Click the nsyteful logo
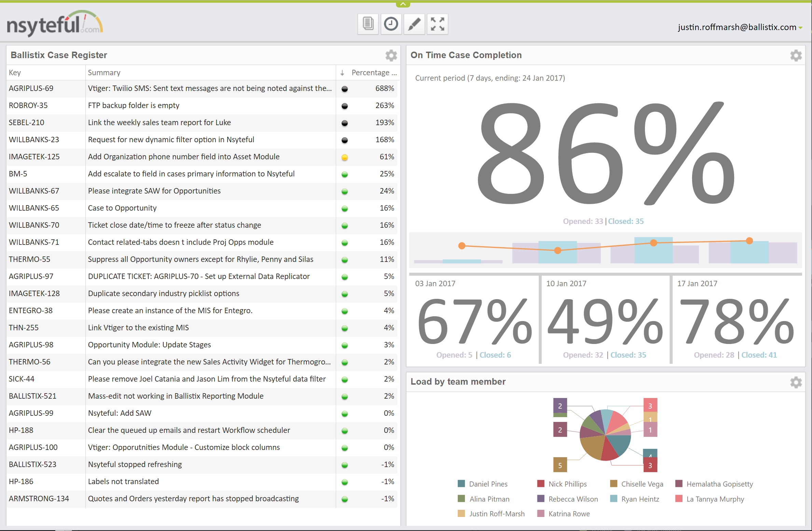 [x=55, y=23]
